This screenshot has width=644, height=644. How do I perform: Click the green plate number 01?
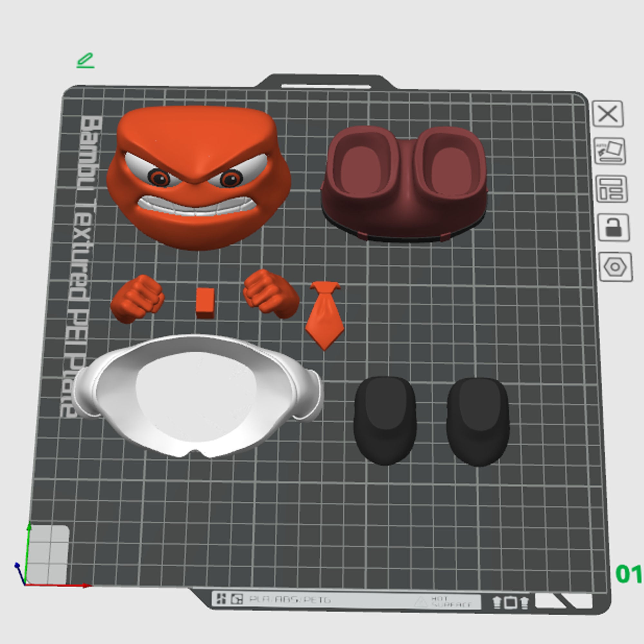[629, 574]
